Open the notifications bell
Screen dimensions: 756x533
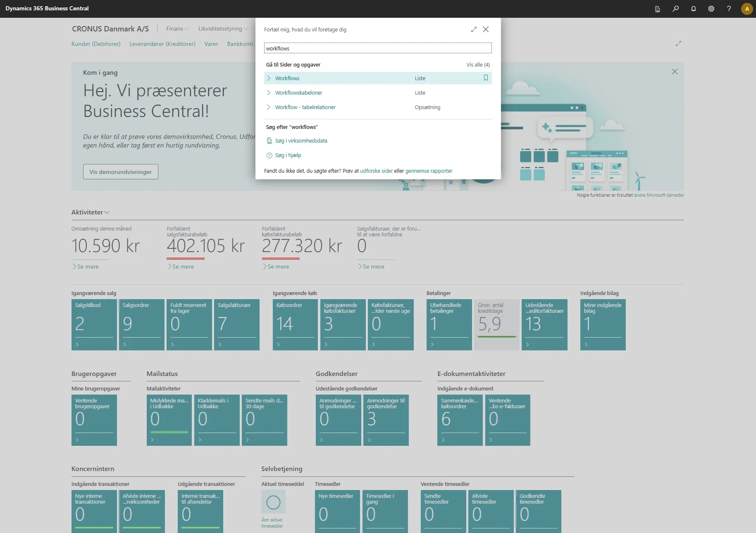[x=694, y=9]
